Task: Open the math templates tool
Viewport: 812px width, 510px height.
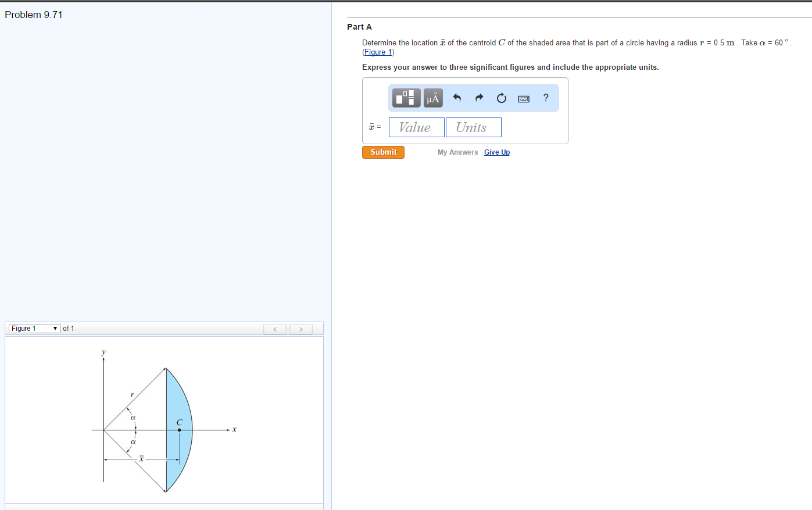Action: point(406,98)
